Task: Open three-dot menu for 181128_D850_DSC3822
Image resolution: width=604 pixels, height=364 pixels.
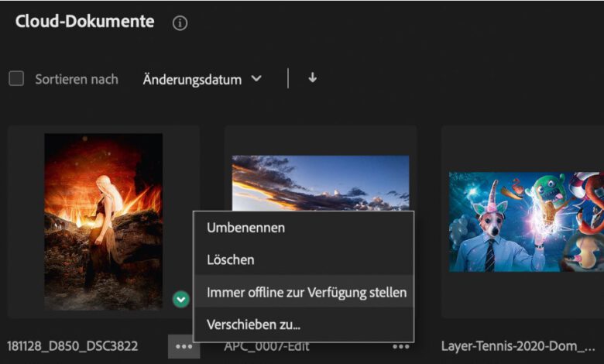Action: tap(184, 346)
